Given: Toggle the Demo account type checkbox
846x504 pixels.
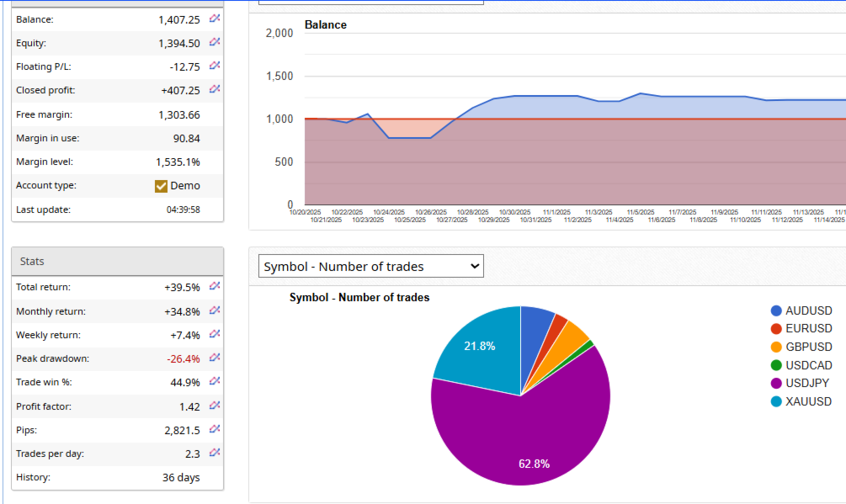Looking at the screenshot, I should 161,186.
